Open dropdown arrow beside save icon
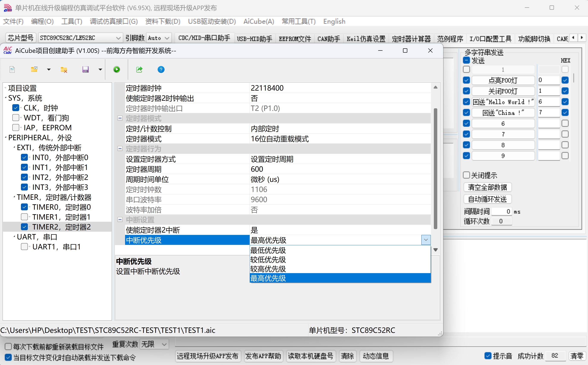588x365 pixels. [x=100, y=69]
